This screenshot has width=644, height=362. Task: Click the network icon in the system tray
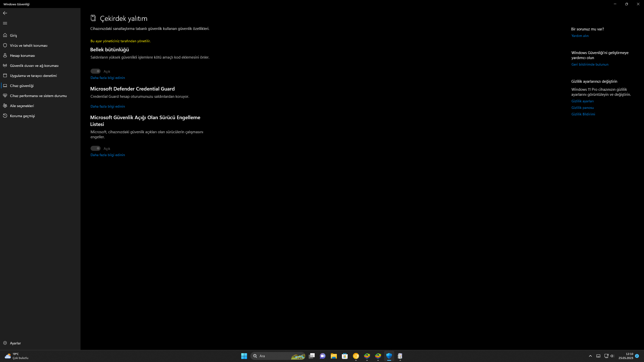pos(606,356)
